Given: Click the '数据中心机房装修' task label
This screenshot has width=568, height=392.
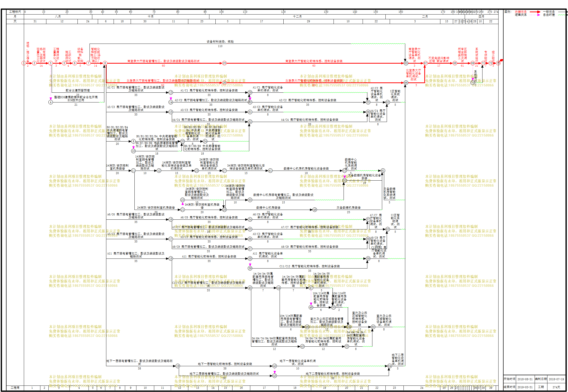Looking at the screenshot, I should pyautogui.click(x=268, y=208).
